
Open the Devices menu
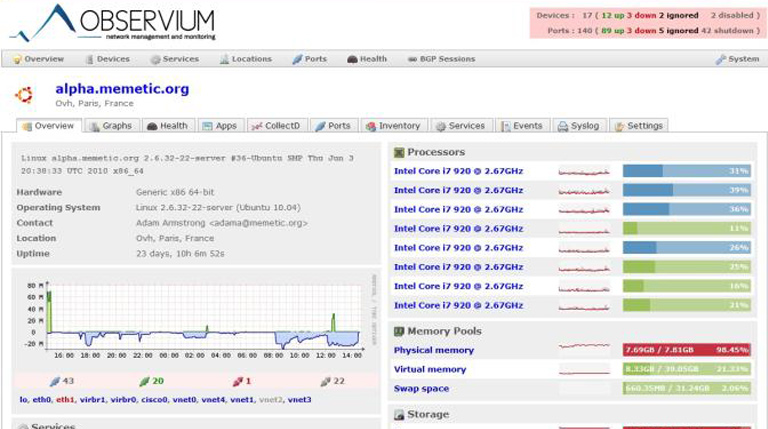pyautogui.click(x=108, y=59)
